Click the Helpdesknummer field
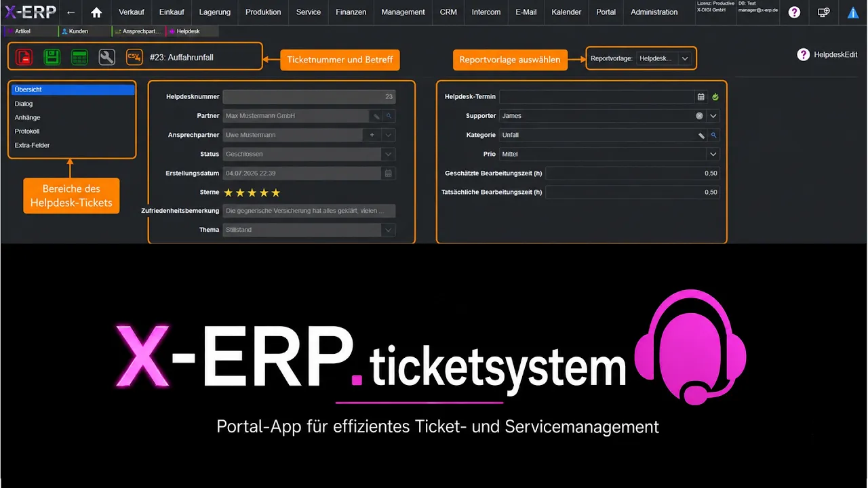868x488 pixels. (309, 97)
